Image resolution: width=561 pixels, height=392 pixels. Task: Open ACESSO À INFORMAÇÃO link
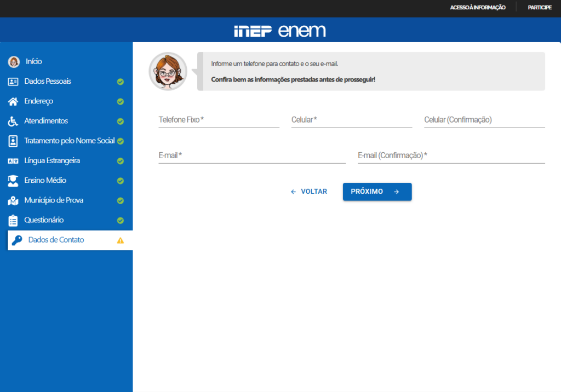[478, 8]
